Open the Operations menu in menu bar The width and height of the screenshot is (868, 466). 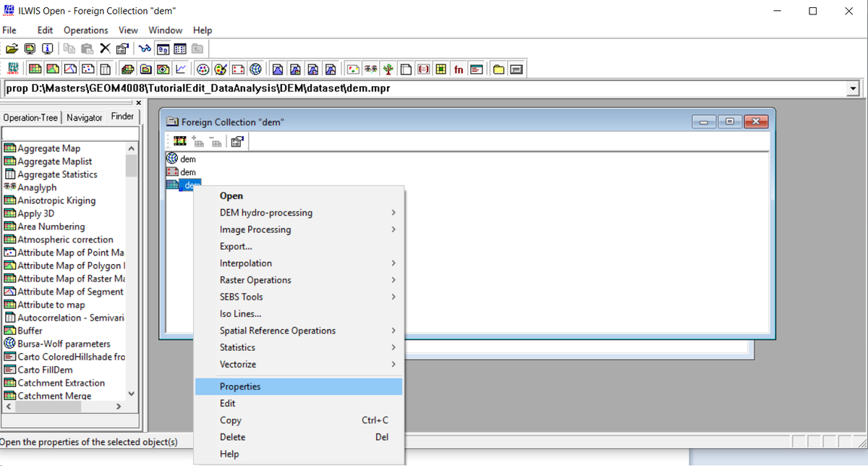86,30
